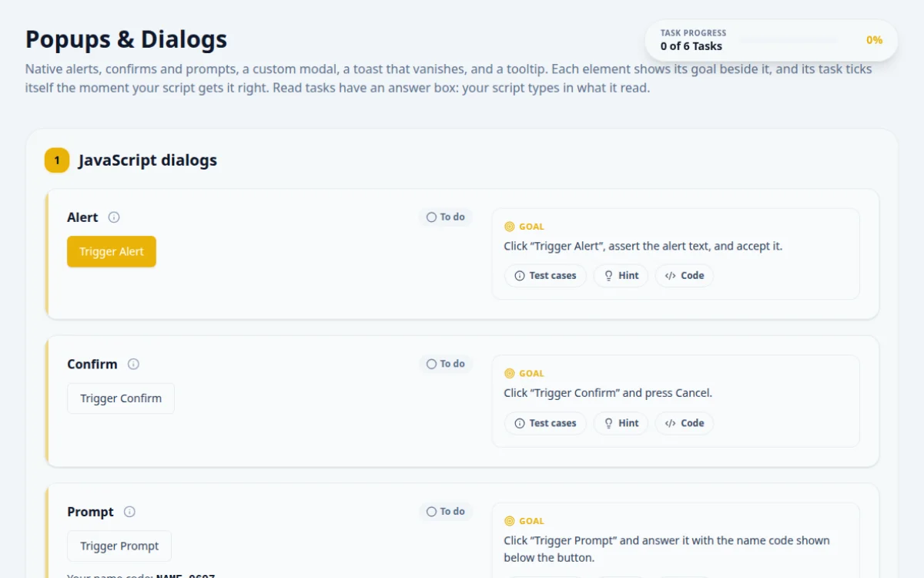The width and height of the screenshot is (924, 578).
Task: Click the Trigger Alert button
Action: point(112,252)
